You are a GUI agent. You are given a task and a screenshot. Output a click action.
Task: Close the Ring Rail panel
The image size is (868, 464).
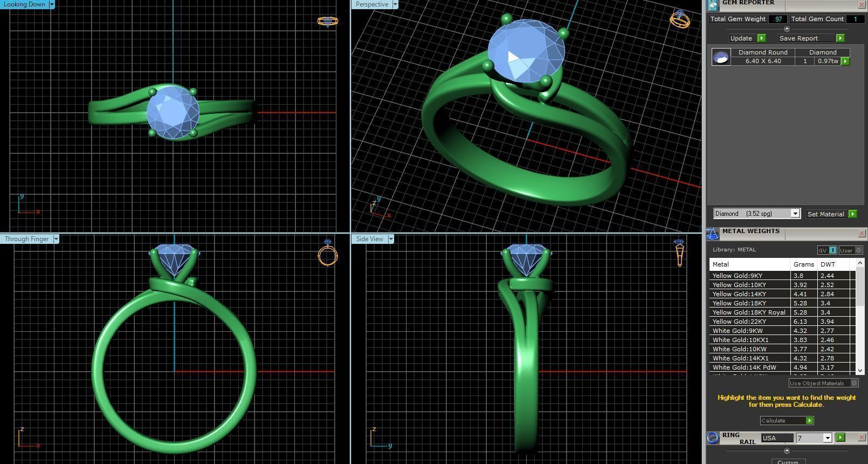tap(862, 438)
